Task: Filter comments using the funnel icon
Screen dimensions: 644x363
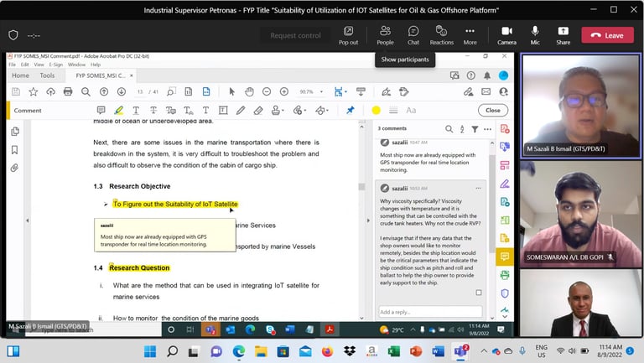Action: 475,129
